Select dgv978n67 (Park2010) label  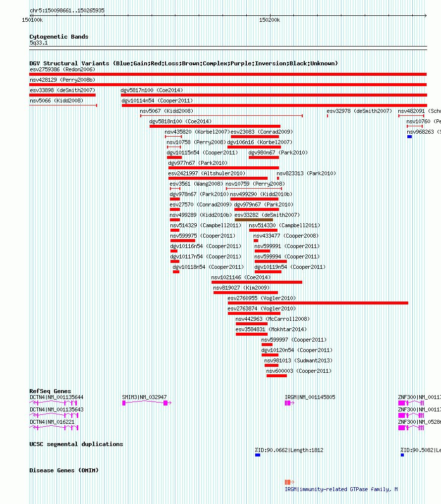tap(199, 194)
